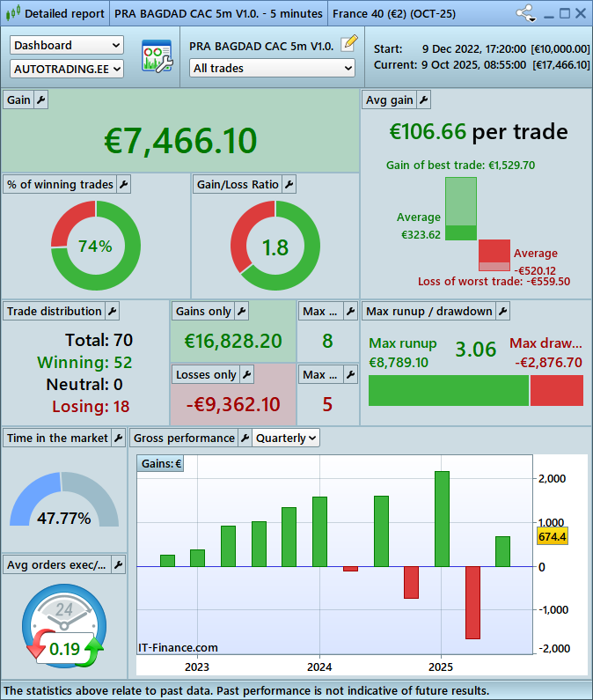Click the Losses only wrench icon

[246, 374]
